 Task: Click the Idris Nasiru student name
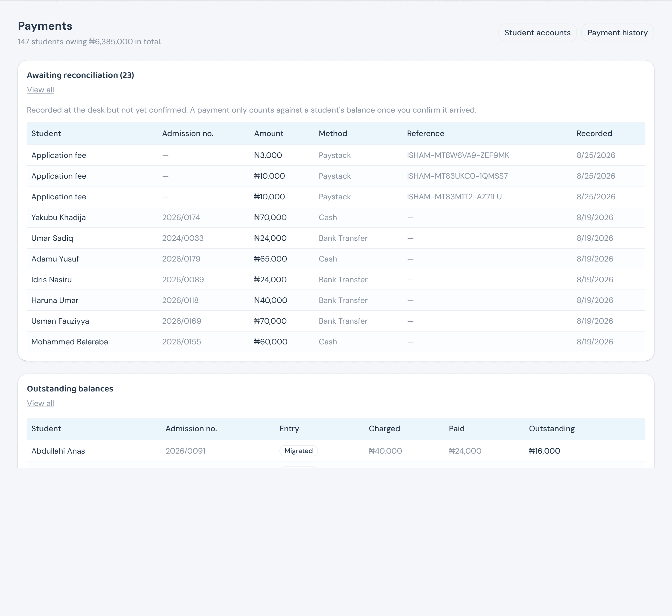point(52,279)
